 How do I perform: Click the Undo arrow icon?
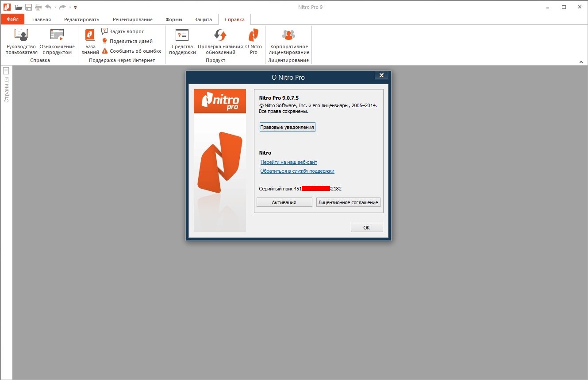(48, 7)
